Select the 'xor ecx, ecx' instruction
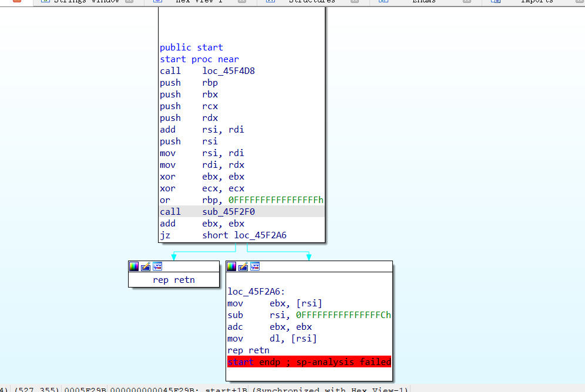Viewport: 585px width, 392px height. (x=202, y=188)
